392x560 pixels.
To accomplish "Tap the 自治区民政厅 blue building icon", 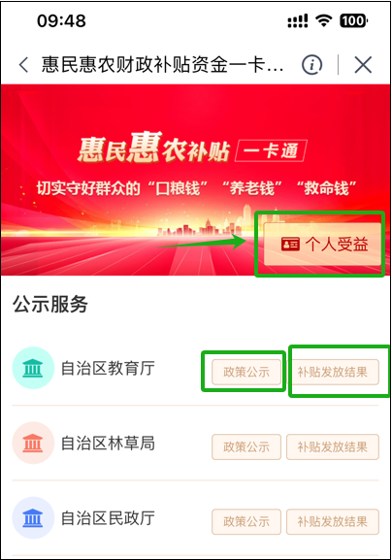I will tap(33, 518).
